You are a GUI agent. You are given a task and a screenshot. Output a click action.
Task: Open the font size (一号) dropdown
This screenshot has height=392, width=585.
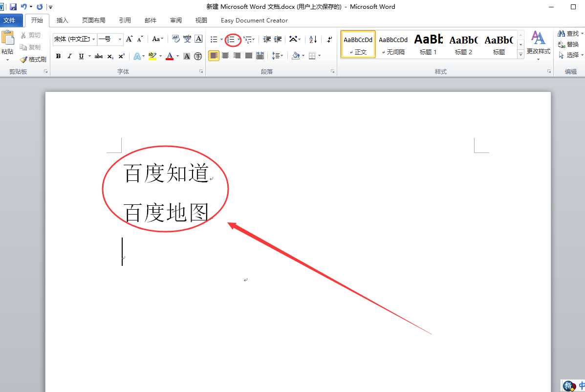coord(120,39)
